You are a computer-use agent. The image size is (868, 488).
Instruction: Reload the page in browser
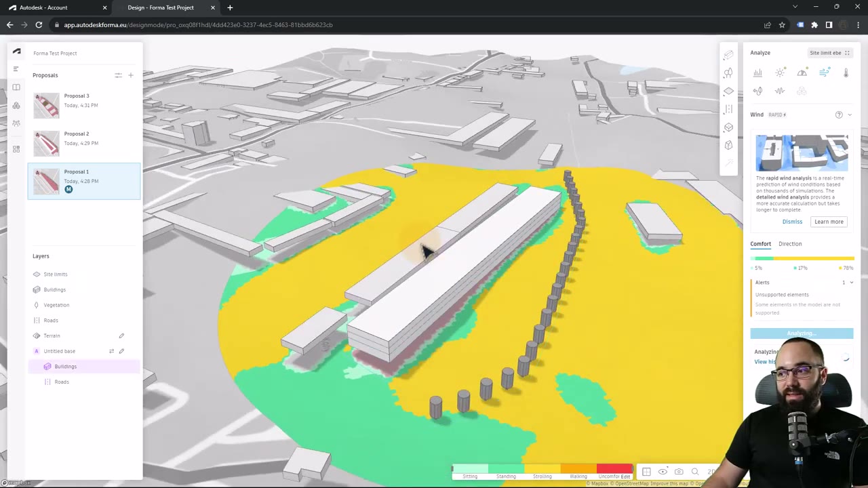(x=39, y=24)
